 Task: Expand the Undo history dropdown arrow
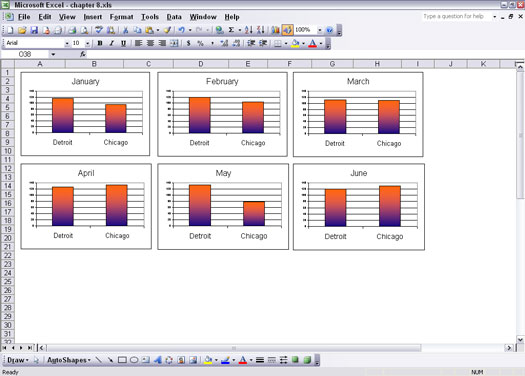point(190,30)
